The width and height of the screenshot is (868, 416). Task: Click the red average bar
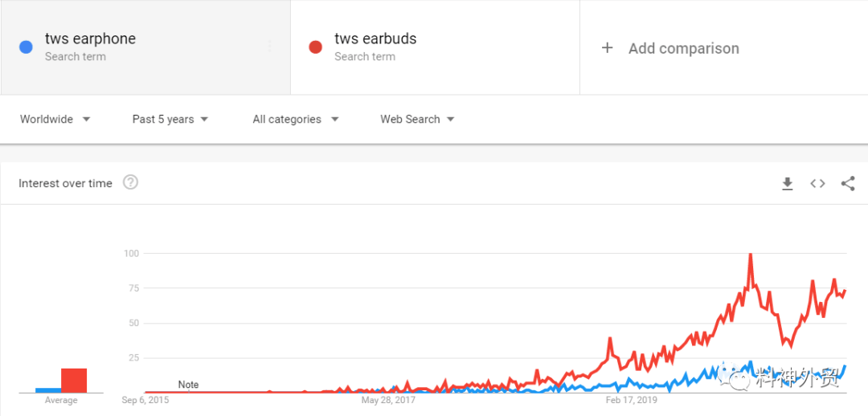click(x=74, y=380)
